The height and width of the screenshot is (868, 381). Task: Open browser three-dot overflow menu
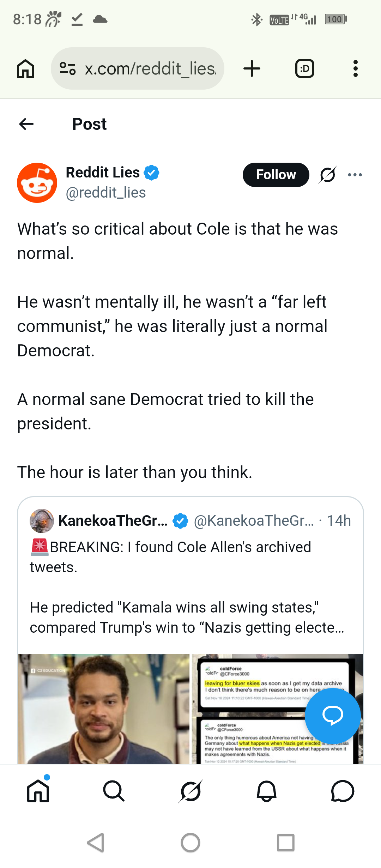coord(355,68)
